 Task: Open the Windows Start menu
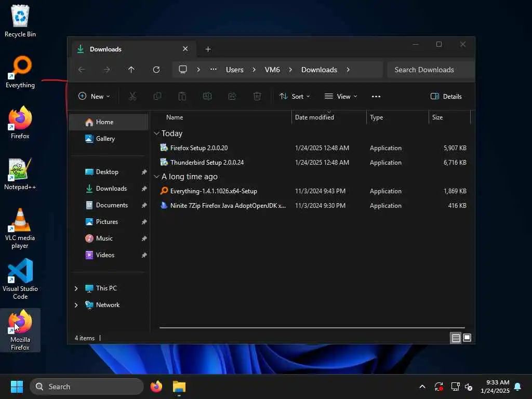[17, 387]
